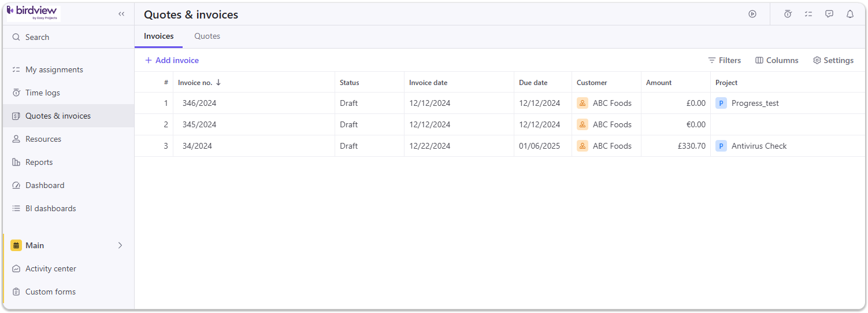Open ABC Foods customer in row 2
This screenshot has height=313, width=868.
pyautogui.click(x=612, y=124)
